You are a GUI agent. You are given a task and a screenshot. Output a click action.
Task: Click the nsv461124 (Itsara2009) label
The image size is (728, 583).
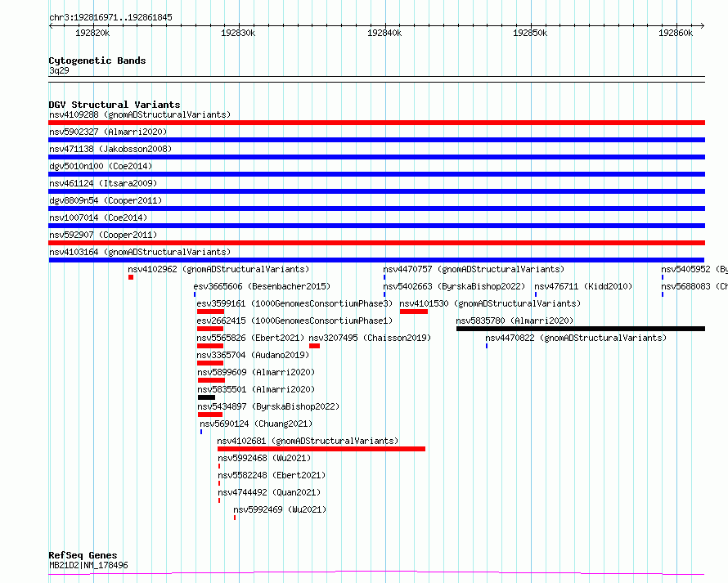point(103,183)
